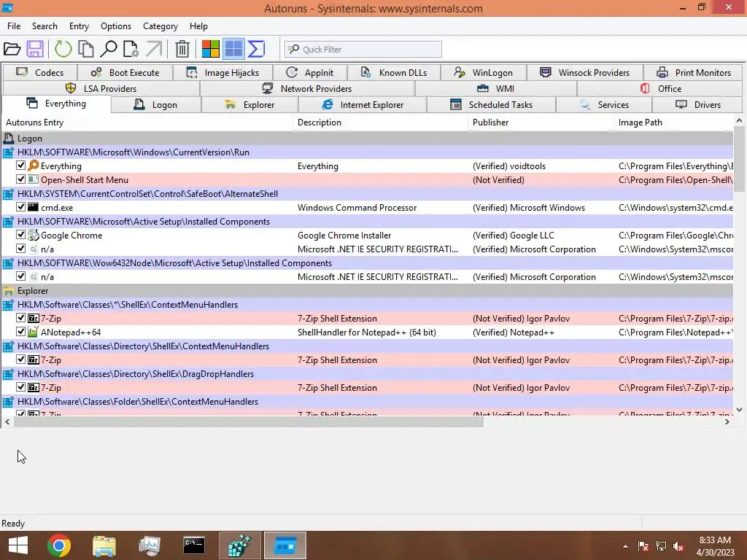Uncheck 7-Zip under DragDropHandlers

pyautogui.click(x=20, y=386)
